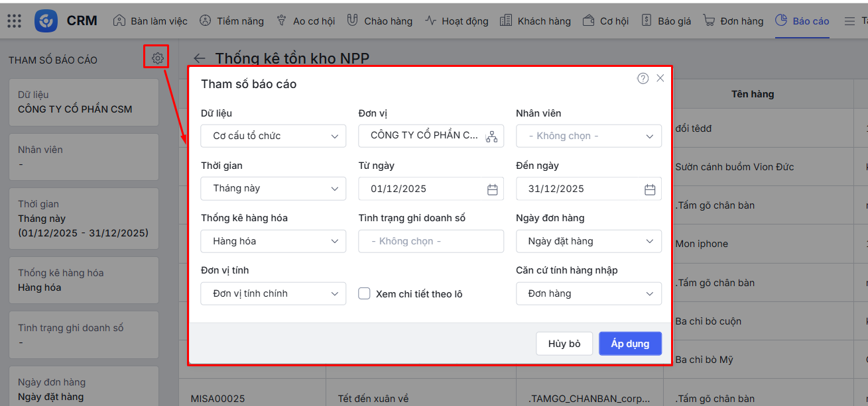Expand the Căn cứ tính hàng nhập dropdown
The width and height of the screenshot is (868, 406).
tap(588, 293)
